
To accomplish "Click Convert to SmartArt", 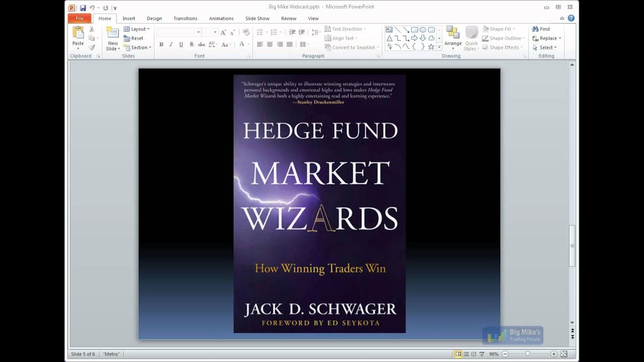I will coord(352,47).
